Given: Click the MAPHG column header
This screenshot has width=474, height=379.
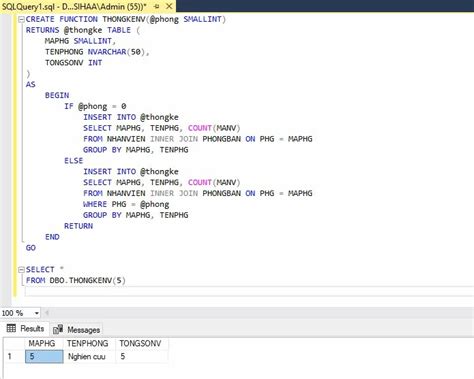Looking at the screenshot, I should (x=44, y=343).
